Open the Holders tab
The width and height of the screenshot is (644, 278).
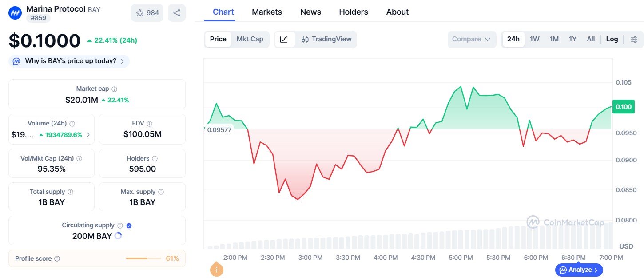[x=354, y=12]
